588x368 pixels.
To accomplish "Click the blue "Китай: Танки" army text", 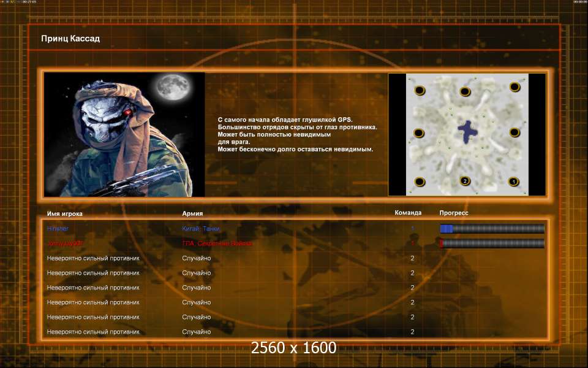I will [x=201, y=228].
